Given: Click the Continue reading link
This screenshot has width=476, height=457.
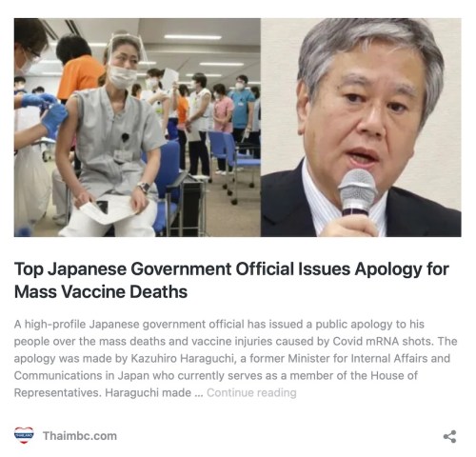Looking at the screenshot, I should 251,392.
